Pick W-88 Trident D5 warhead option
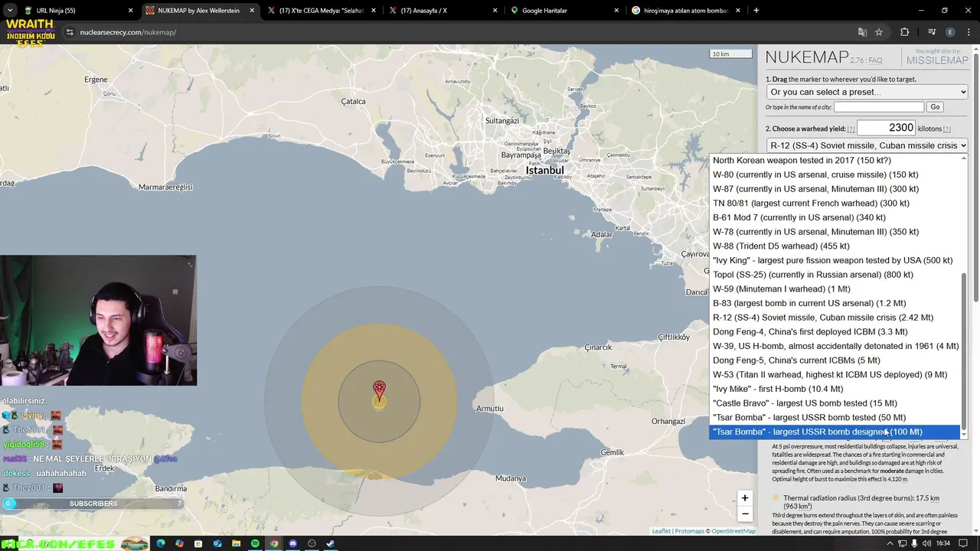The width and height of the screenshot is (980, 551). pos(834,246)
